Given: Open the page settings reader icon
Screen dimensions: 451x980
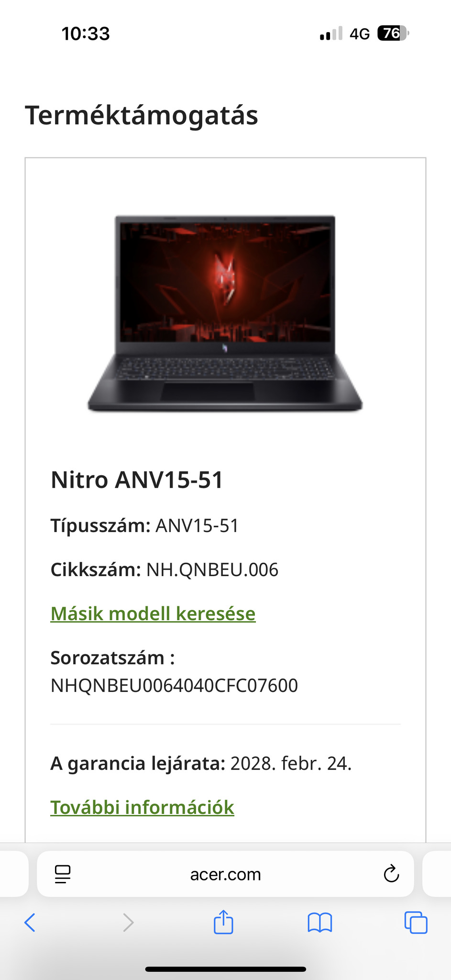Looking at the screenshot, I should click(63, 874).
